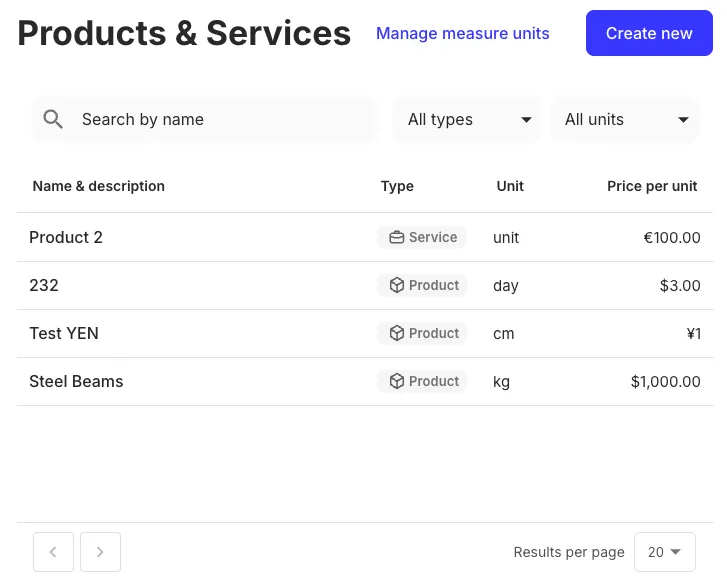Open the All types filter dropdown
The width and height of the screenshot is (727, 583).
point(467,120)
